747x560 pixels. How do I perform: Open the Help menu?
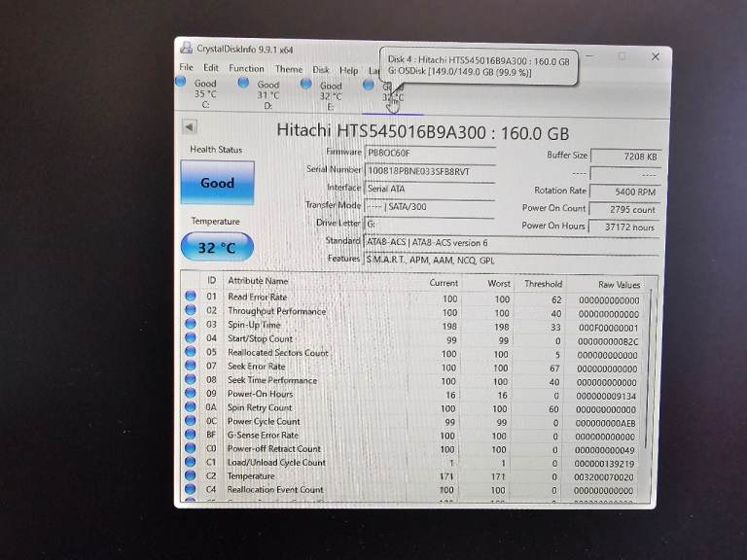pyautogui.click(x=349, y=70)
